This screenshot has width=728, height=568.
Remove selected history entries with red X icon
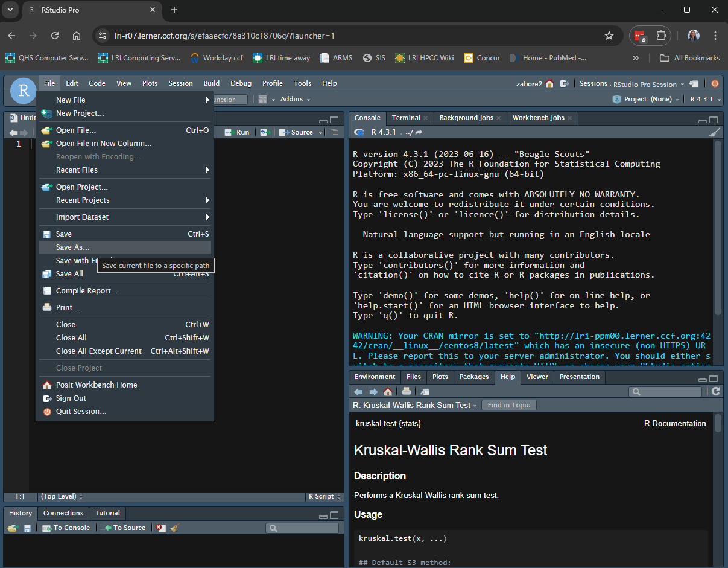[x=160, y=528]
